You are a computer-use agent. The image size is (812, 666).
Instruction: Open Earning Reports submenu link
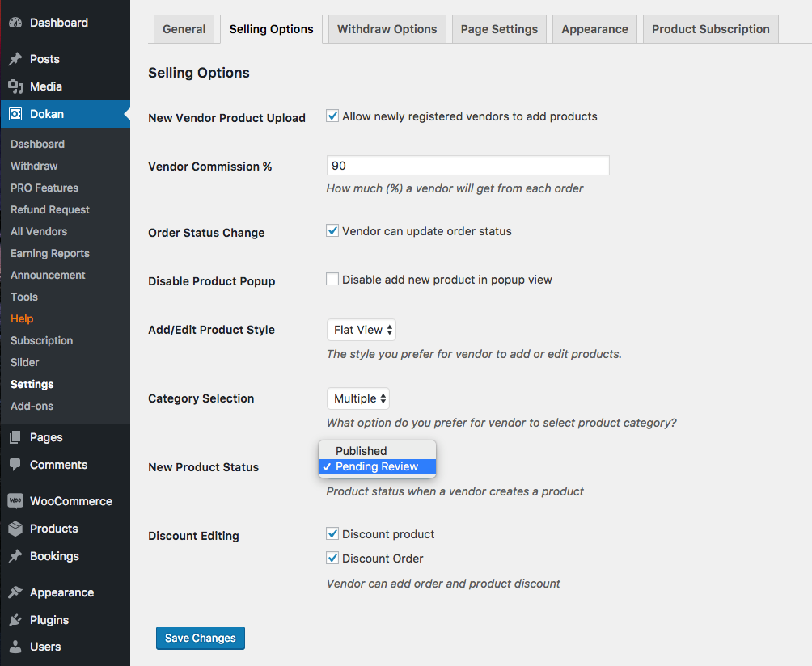coord(50,253)
